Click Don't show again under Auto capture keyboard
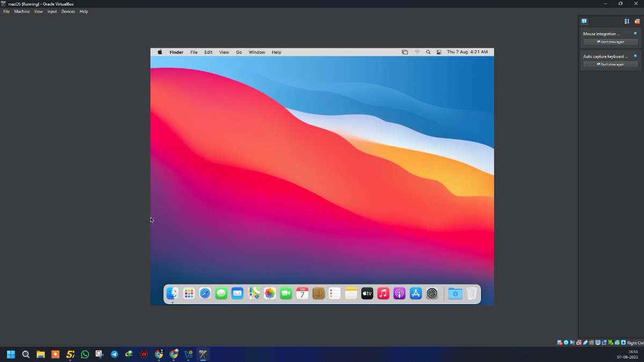This screenshot has height=362, width=644. click(x=611, y=64)
